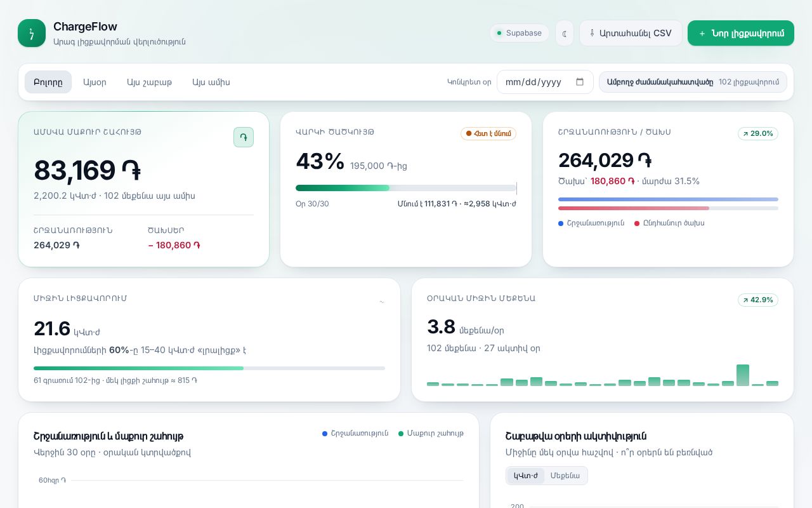Click the 83,169 ֏ net profit value

pos(87,170)
